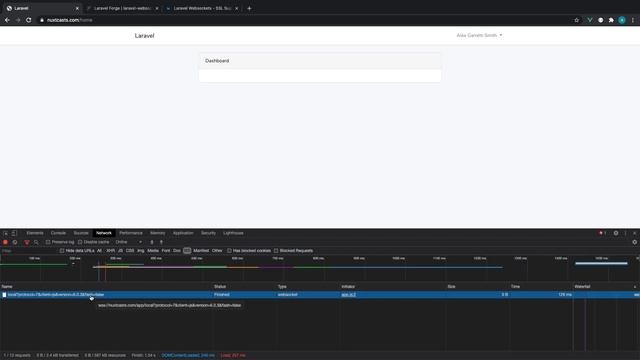
Task: Switch to the Laravel Forge browser tab
Action: pyautogui.click(x=122, y=8)
